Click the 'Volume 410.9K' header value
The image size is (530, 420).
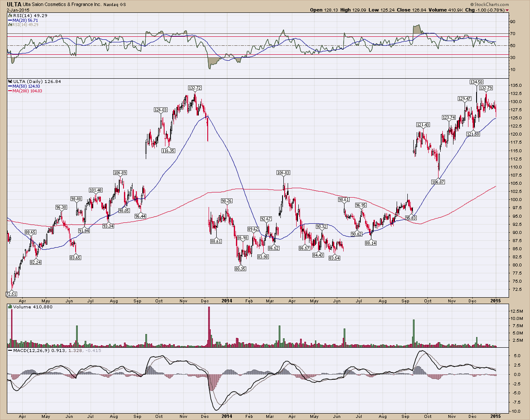(x=447, y=10)
